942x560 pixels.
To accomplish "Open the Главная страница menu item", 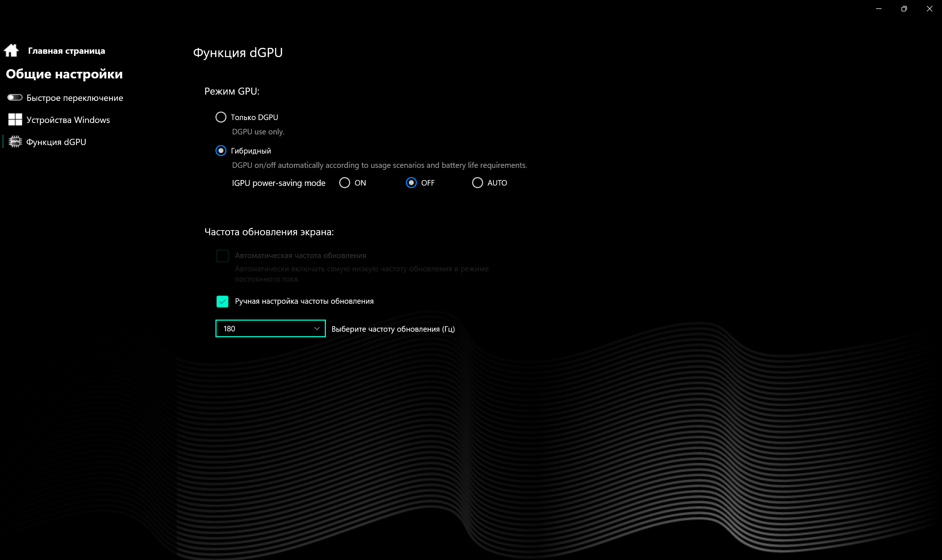I will tap(66, 51).
